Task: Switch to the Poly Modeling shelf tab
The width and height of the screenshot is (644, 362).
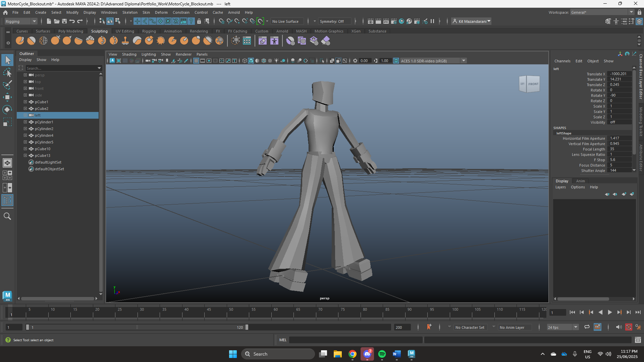Action: coord(70,31)
